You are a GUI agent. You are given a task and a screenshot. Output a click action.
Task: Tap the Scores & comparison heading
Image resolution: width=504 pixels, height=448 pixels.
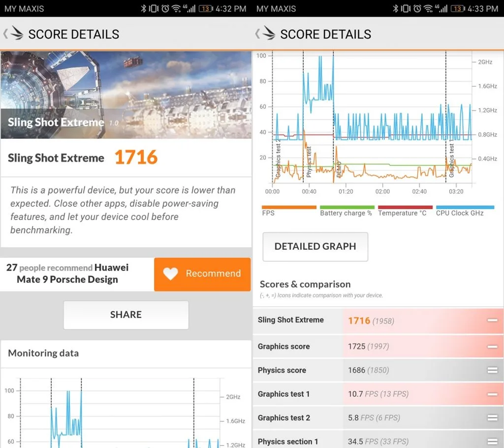click(305, 284)
